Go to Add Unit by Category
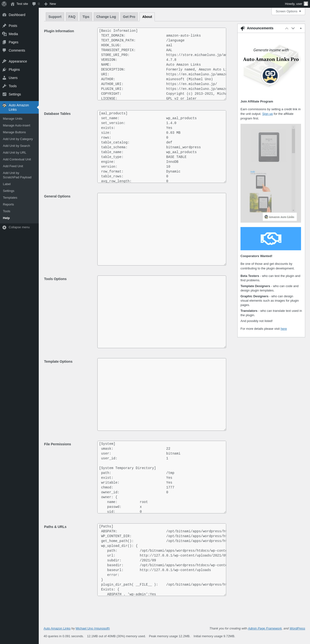The width and height of the screenshot is (310, 644). tap(18, 139)
